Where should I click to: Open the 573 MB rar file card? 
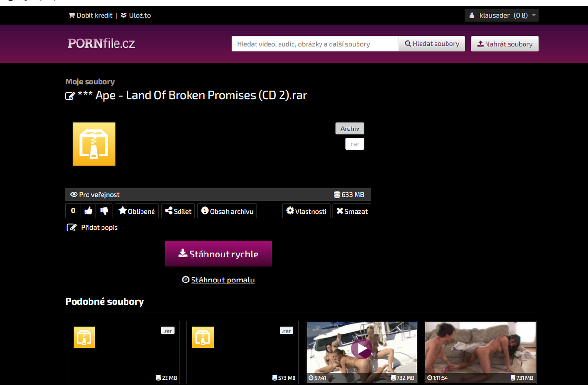coord(243,352)
